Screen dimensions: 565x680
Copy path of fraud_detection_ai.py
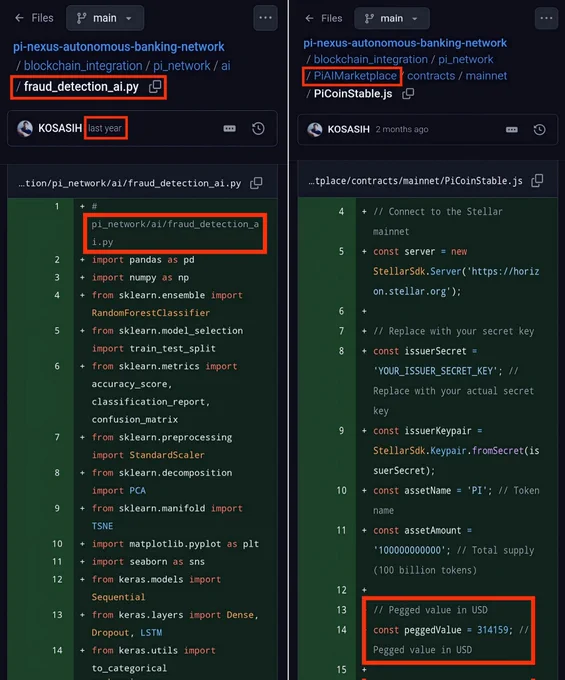coord(155,86)
